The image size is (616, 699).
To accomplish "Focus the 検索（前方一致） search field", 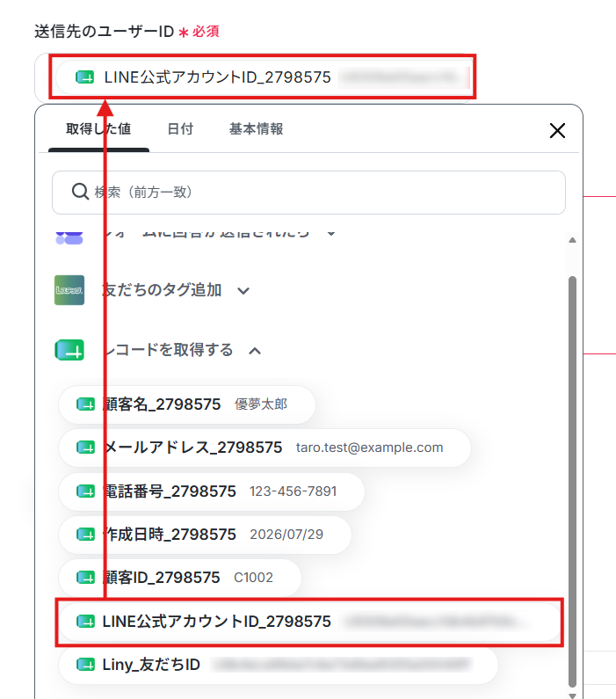I will click(x=308, y=193).
